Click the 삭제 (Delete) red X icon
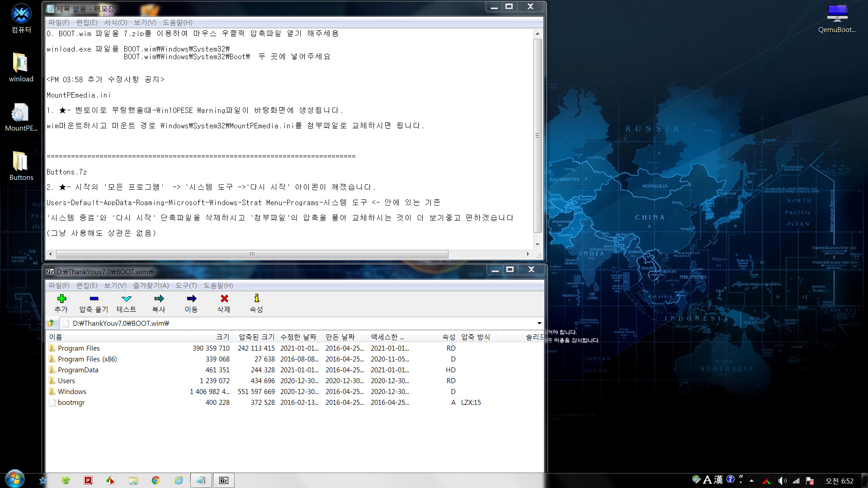 (x=224, y=299)
